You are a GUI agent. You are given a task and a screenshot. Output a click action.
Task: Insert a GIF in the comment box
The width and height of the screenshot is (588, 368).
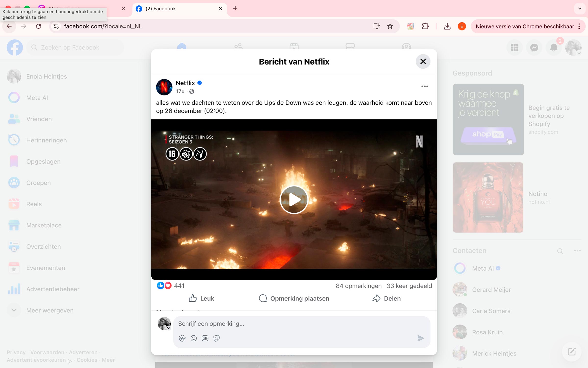tap(205, 338)
